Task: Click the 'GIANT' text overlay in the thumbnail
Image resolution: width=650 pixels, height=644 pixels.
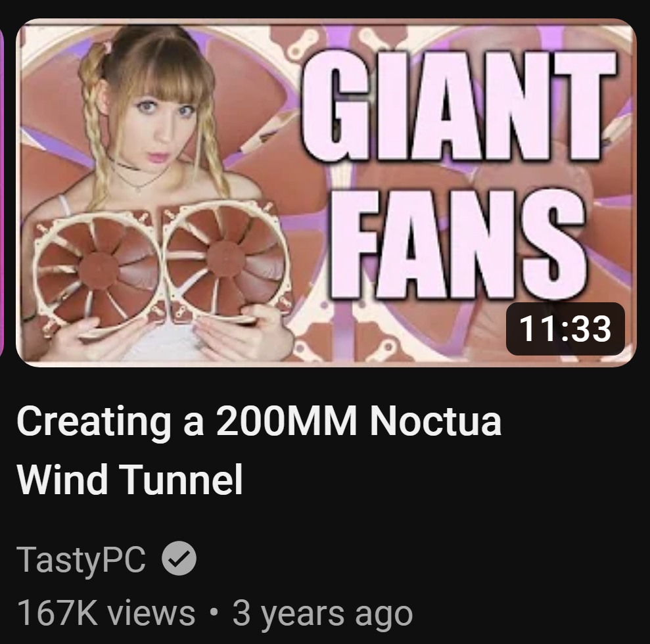Action: point(458,104)
